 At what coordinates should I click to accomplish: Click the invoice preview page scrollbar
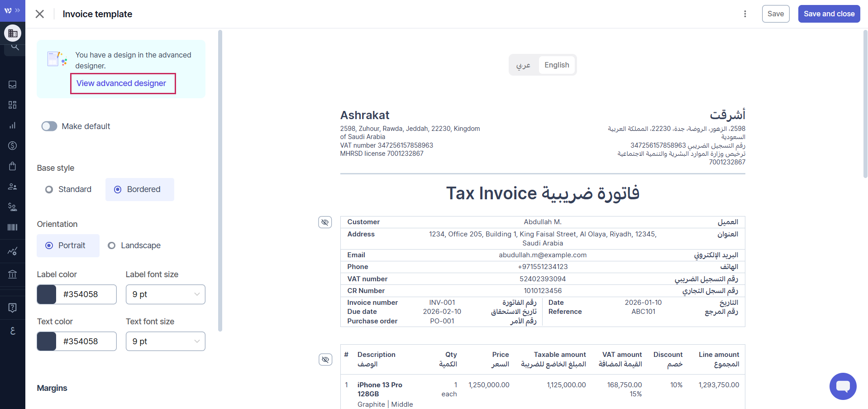coord(865,104)
